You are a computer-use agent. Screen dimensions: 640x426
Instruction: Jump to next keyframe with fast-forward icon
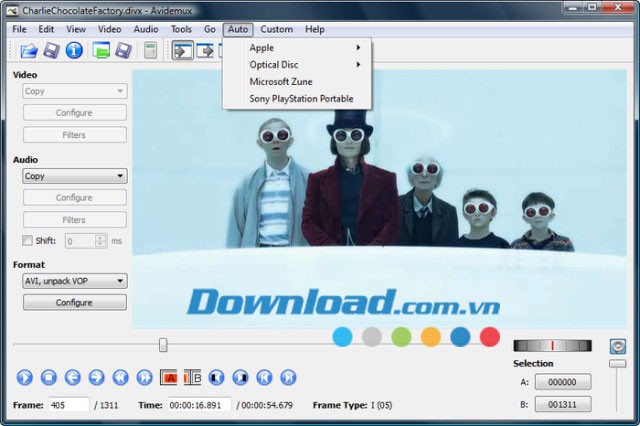144,377
